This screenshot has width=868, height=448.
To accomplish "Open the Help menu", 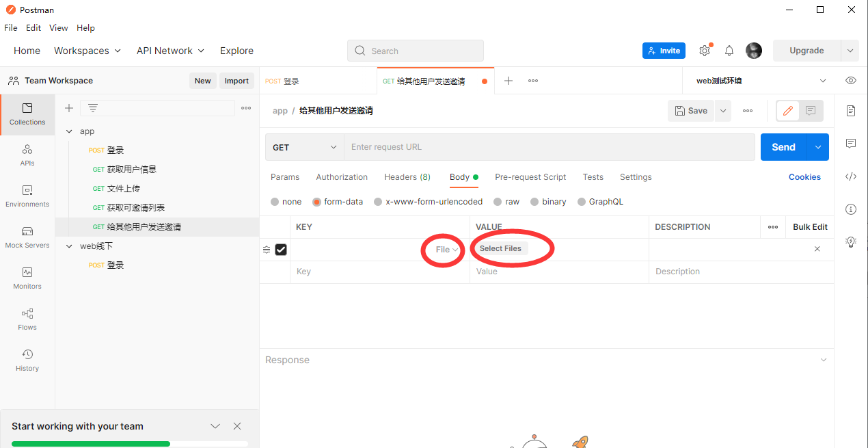I will point(85,28).
